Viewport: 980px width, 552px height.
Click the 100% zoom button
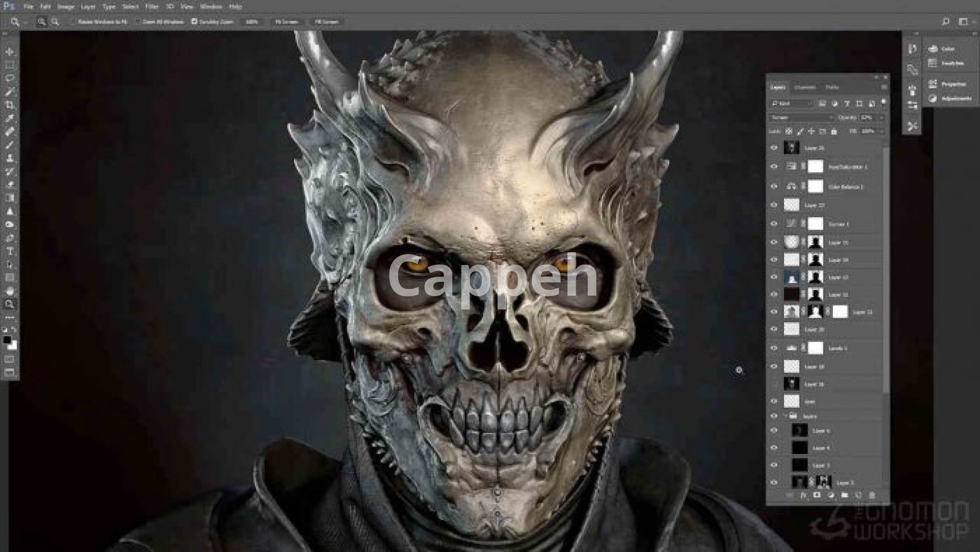point(252,22)
